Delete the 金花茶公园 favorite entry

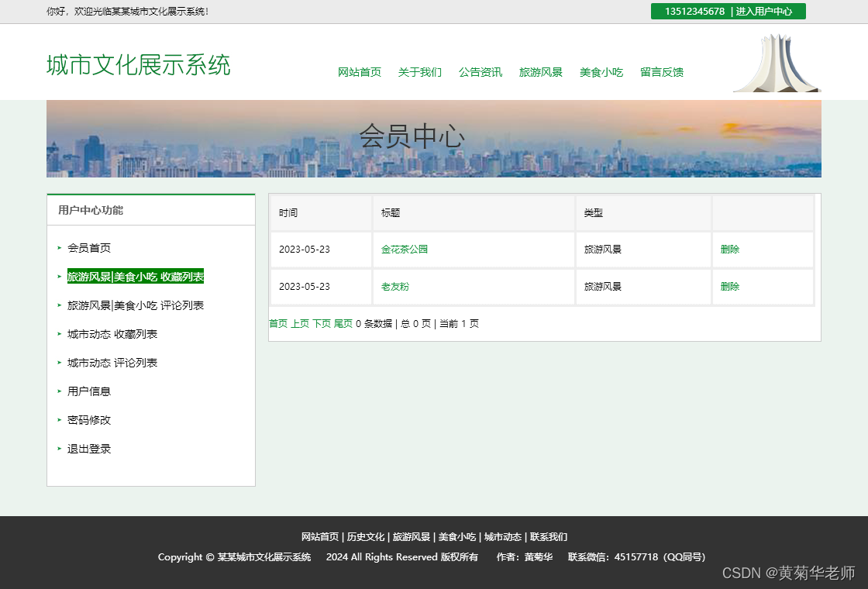[729, 249]
